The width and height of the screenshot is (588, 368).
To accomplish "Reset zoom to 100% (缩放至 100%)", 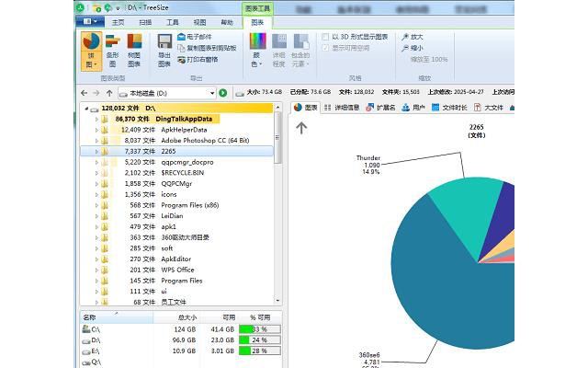I will point(429,59).
